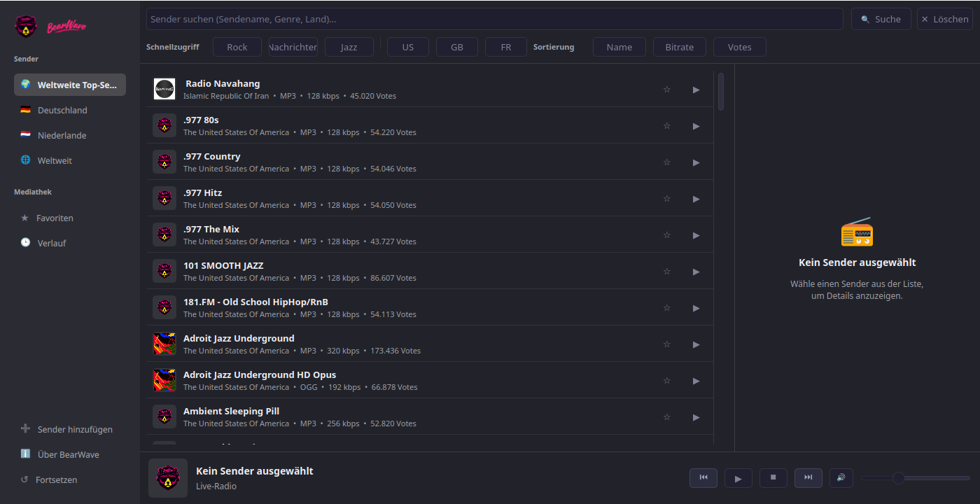The height and width of the screenshot is (504, 980).
Task: Mute audio with speaker button
Action: [x=841, y=478]
